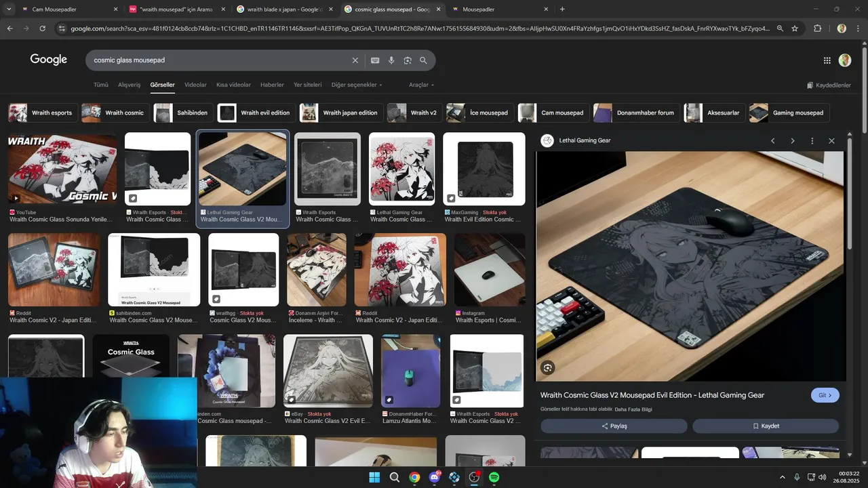Open taskbar search icon
868x488 pixels.
[x=394, y=477]
